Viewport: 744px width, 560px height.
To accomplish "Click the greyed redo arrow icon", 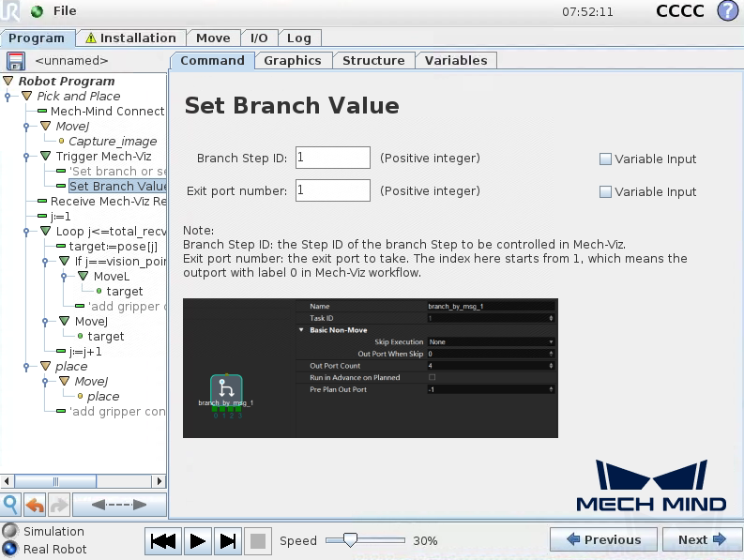I will click(59, 505).
